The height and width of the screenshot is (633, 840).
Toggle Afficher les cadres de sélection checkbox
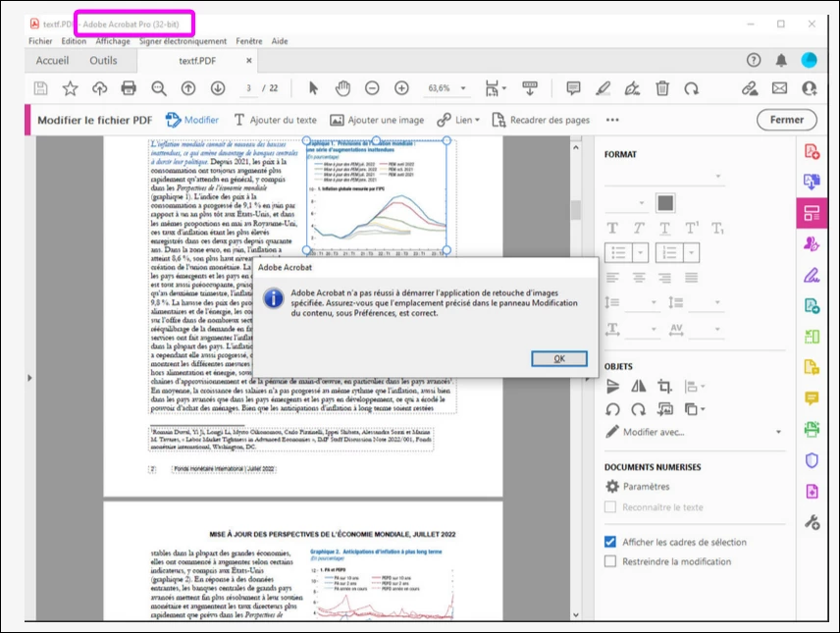coord(610,542)
